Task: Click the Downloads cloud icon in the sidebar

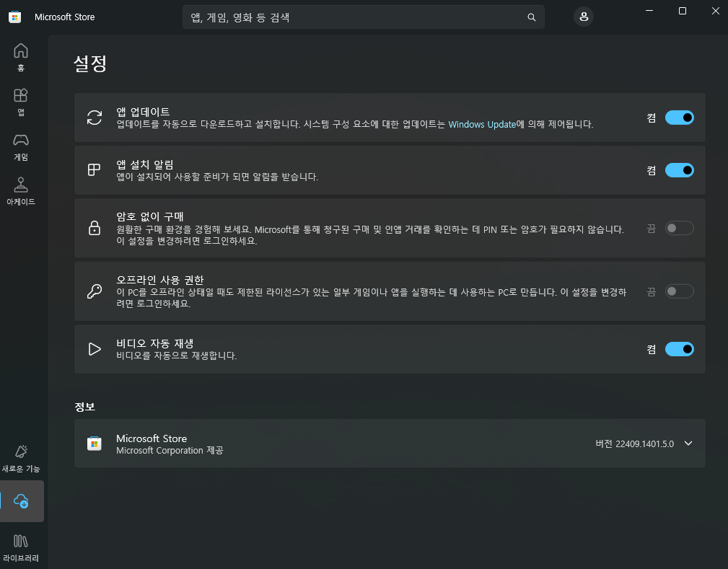Action: tap(21, 501)
